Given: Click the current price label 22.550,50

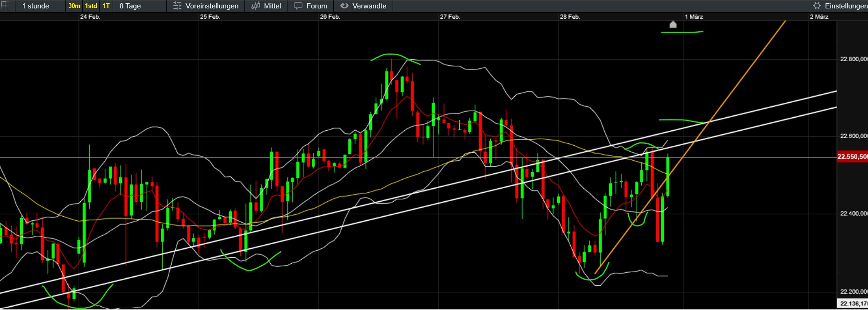Looking at the screenshot, I should coord(852,156).
